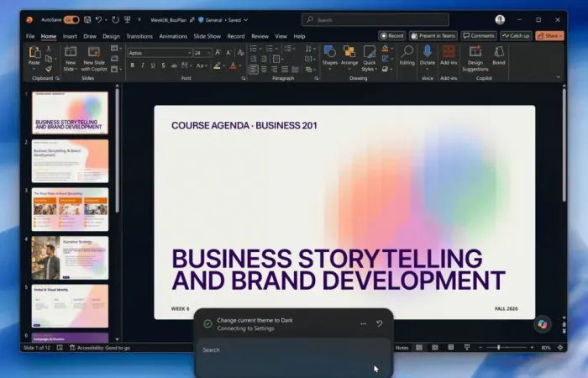
Task: Switch to the Design tab
Action: tap(111, 36)
